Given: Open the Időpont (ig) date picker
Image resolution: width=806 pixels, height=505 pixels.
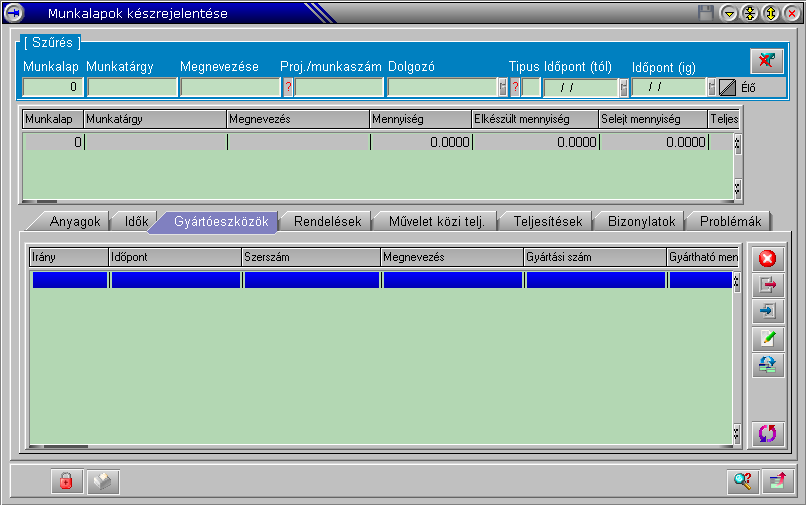Looking at the screenshot, I should pos(712,87).
